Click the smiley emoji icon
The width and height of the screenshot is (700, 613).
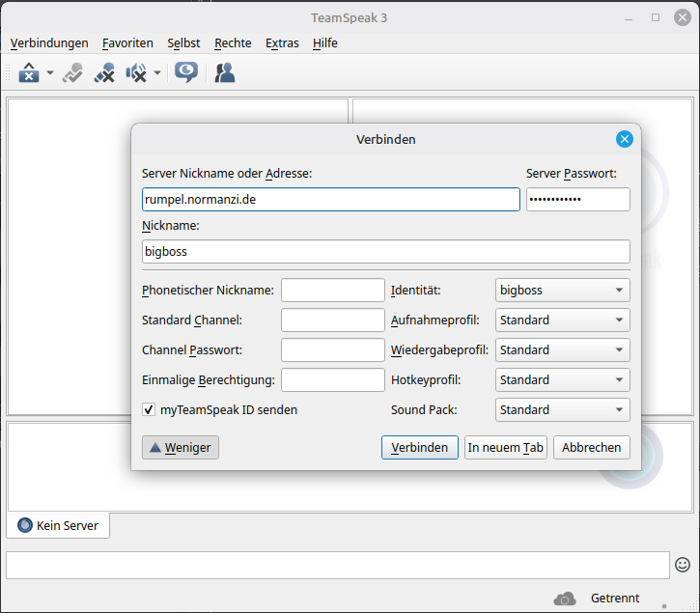pyautogui.click(x=683, y=565)
